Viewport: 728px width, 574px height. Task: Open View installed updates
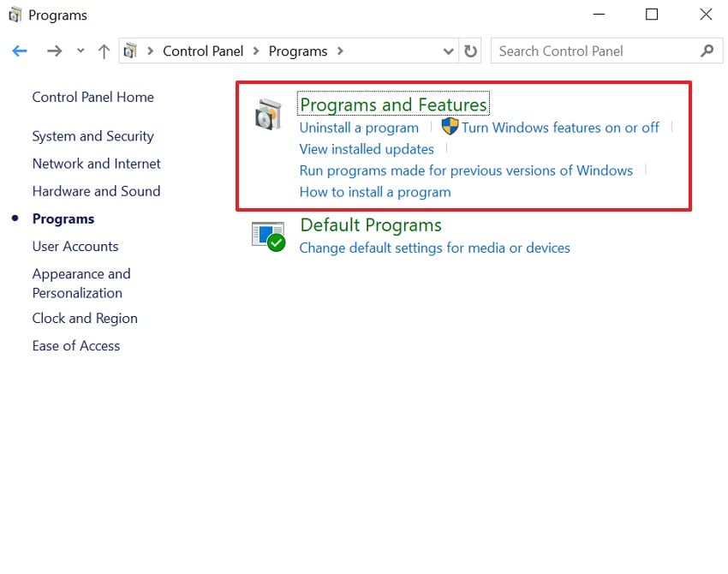tap(366, 148)
